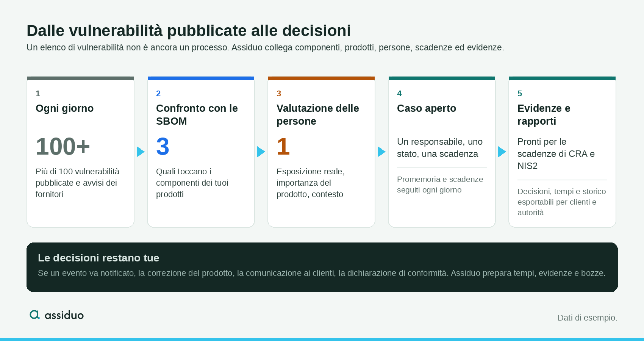Screen dimensions: 644x341
Task: Click the assiduo brand wordmark
Action: coord(64,315)
